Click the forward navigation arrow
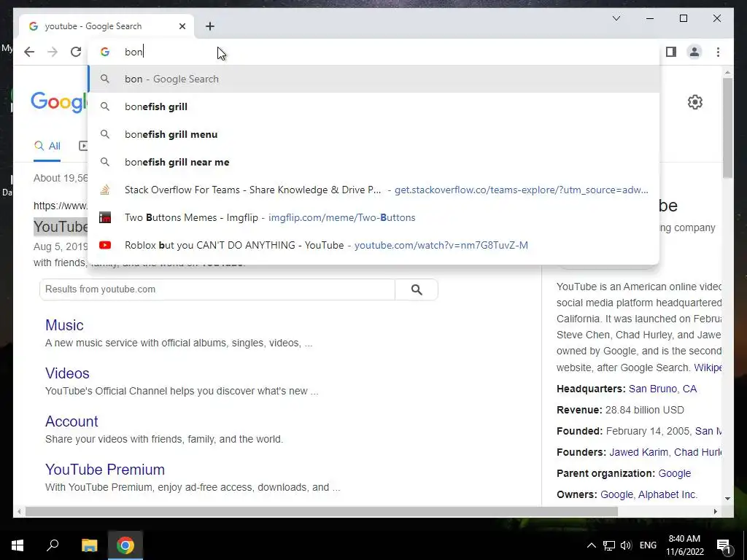This screenshot has height=560, width=747. 53,52
